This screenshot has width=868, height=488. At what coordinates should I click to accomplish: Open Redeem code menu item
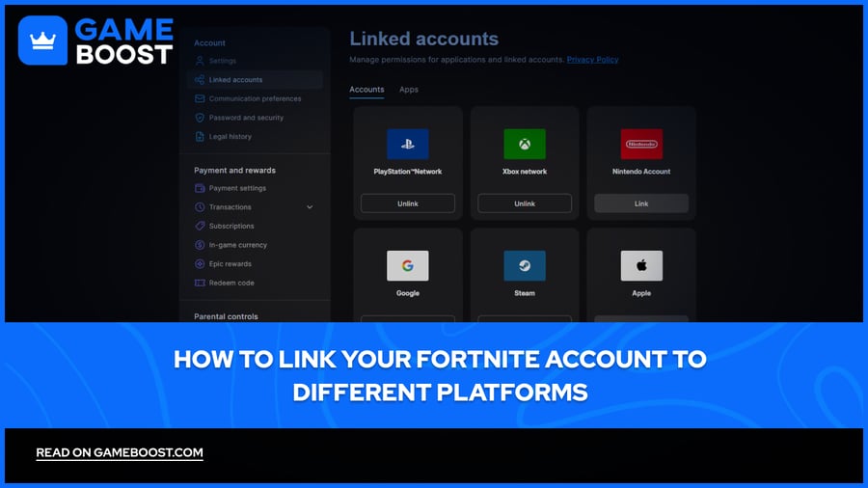231,283
